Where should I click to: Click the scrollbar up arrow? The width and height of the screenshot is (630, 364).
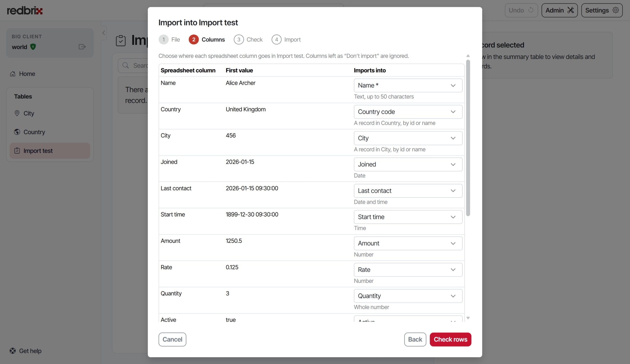(468, 56)
